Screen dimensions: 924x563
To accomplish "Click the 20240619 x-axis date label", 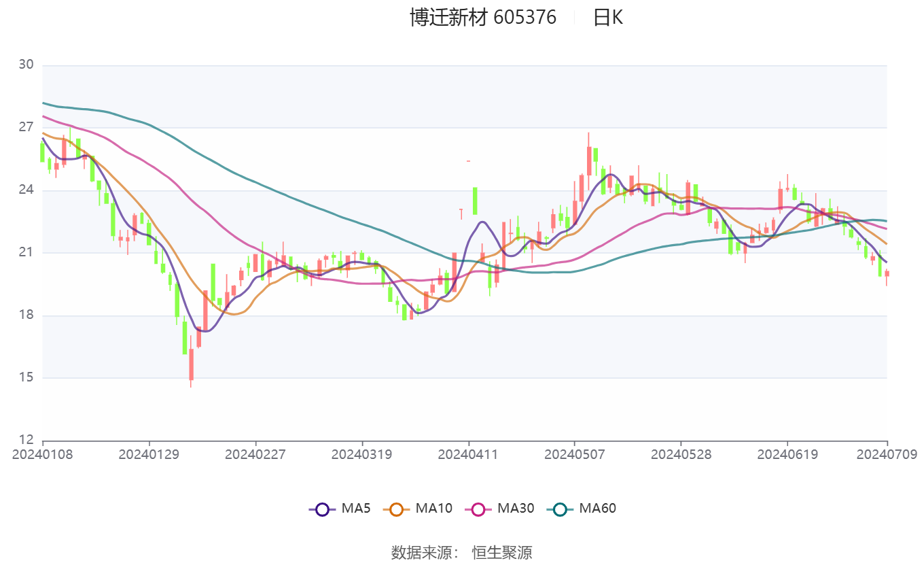I will click(787, 454).
